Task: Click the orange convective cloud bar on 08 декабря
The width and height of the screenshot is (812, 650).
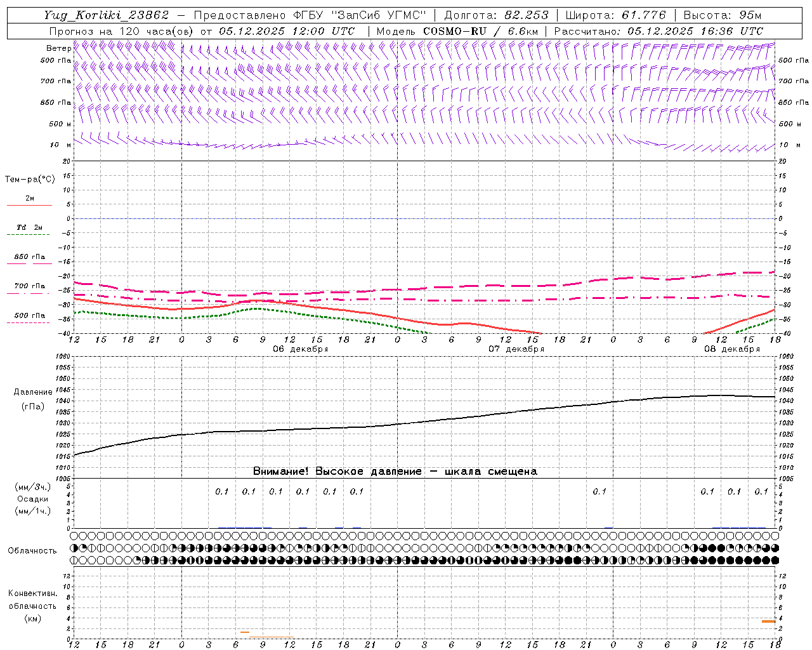Action: [x=769, y=621]
